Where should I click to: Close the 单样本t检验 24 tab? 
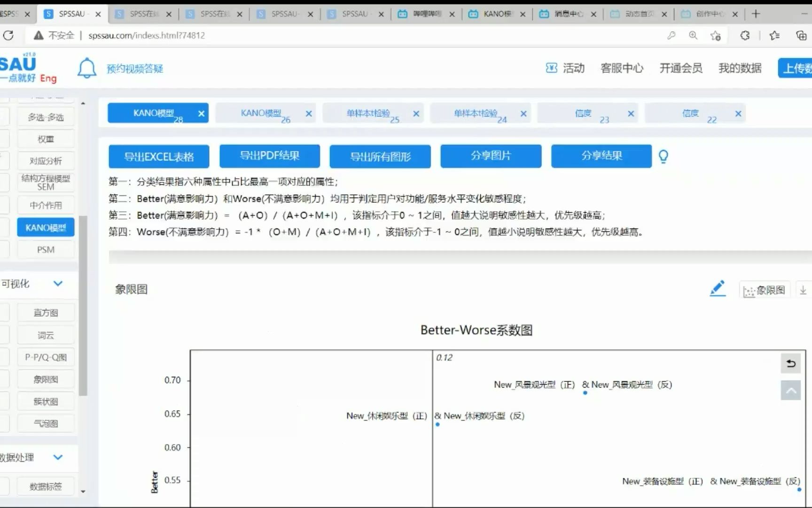point(523,113)
